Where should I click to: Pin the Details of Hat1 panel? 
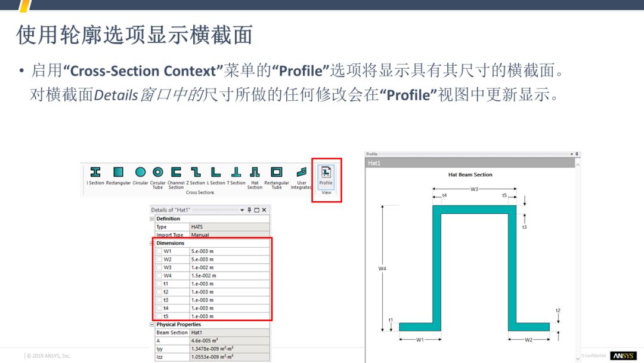click(249, 210)
